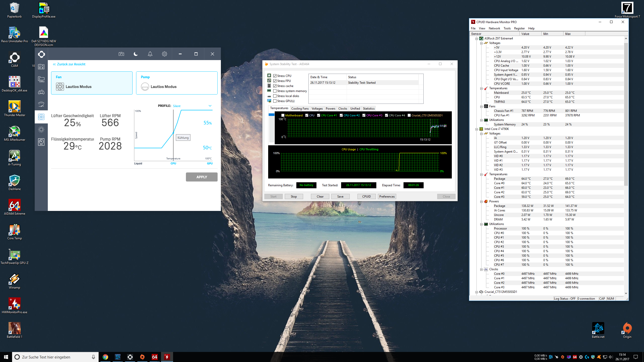Open the lighting sidebar section in CAM

click(41, 129)
